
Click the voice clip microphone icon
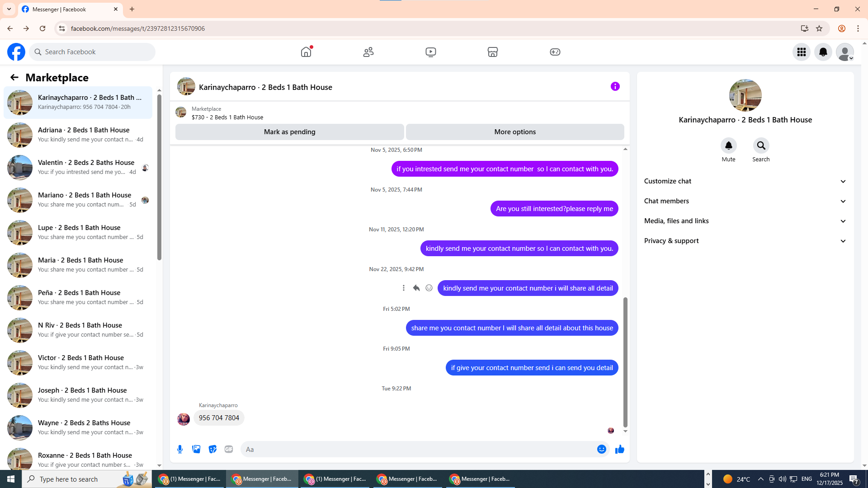(180, 449)
